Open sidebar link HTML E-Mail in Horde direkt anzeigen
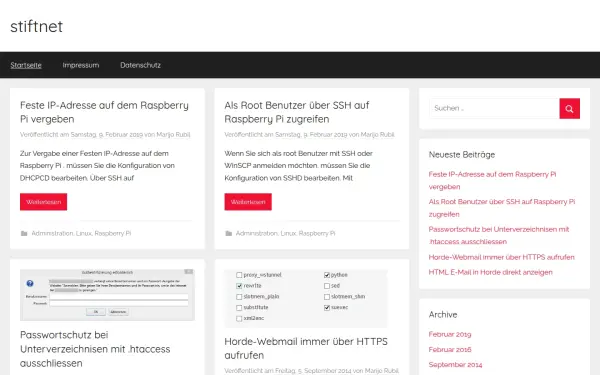 tap(491, 272)
